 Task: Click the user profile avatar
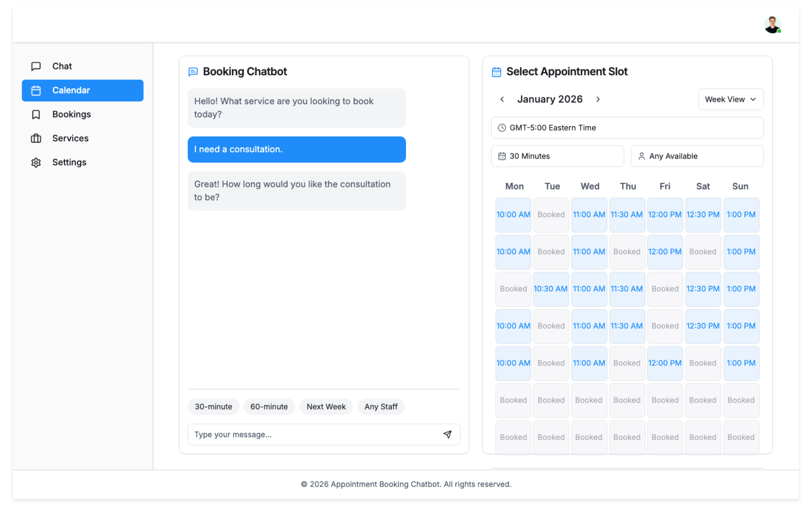click(772, 25)
